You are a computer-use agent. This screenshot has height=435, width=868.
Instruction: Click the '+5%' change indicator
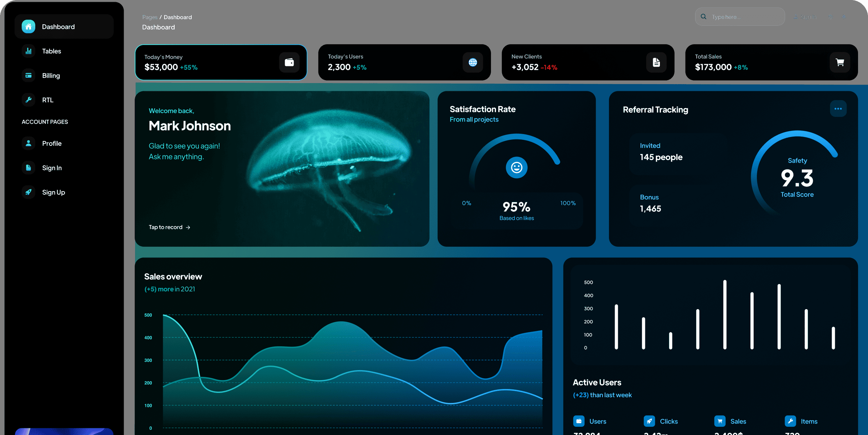point(360,67)
